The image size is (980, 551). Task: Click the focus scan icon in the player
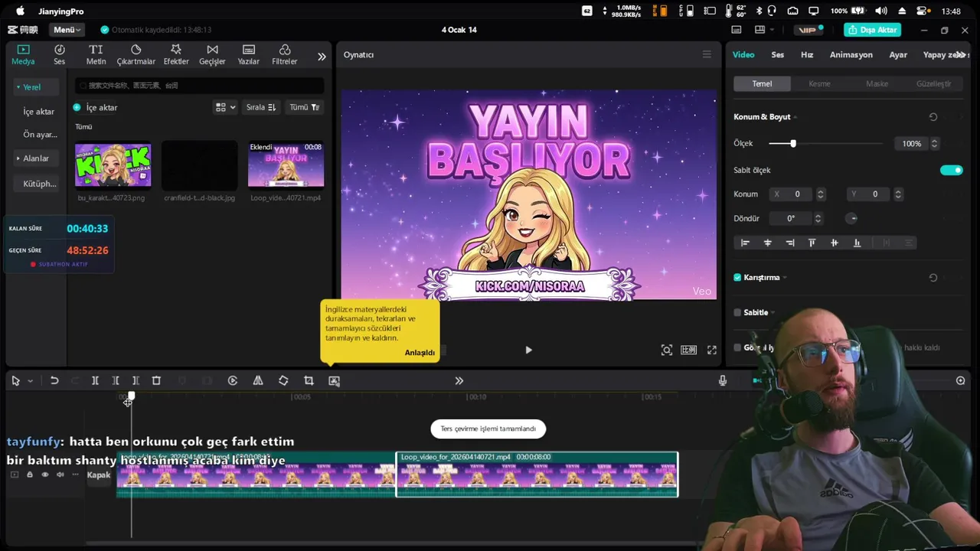(667, 350)
